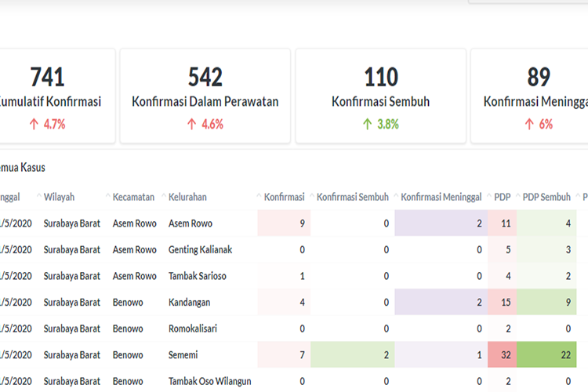Click the 'Konfirmasi Dalam Perawatan' card label
Screen dimensions: 588x392
coord(205,102)
